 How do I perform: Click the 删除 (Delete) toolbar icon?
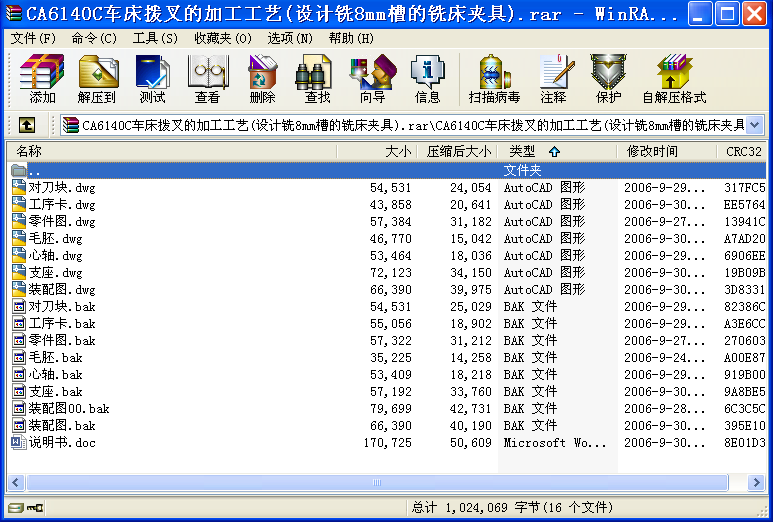(x=262, y=79)
